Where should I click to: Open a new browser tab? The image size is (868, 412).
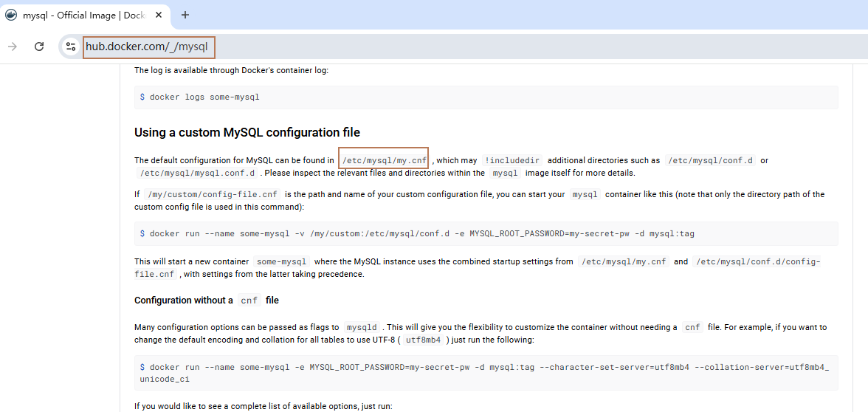pos(185,15)
